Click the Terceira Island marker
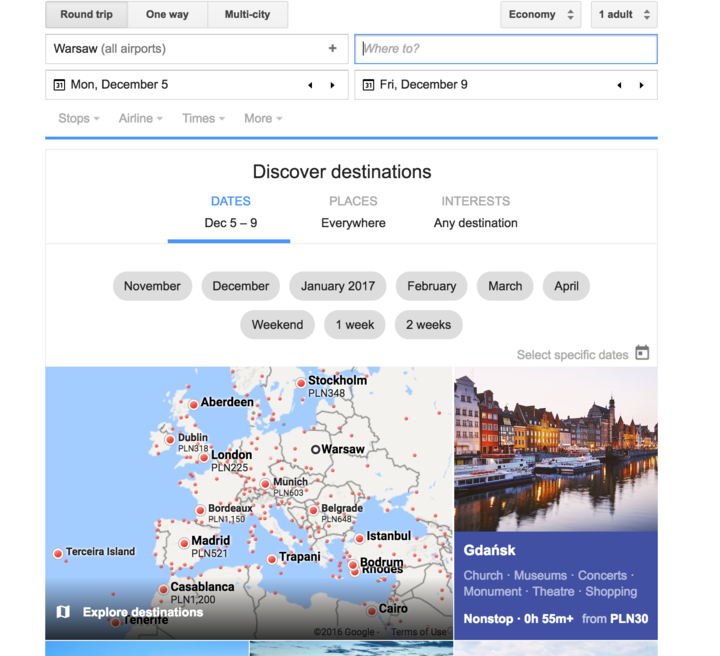Viewport: 720px width, 656px height. point(58,553)
